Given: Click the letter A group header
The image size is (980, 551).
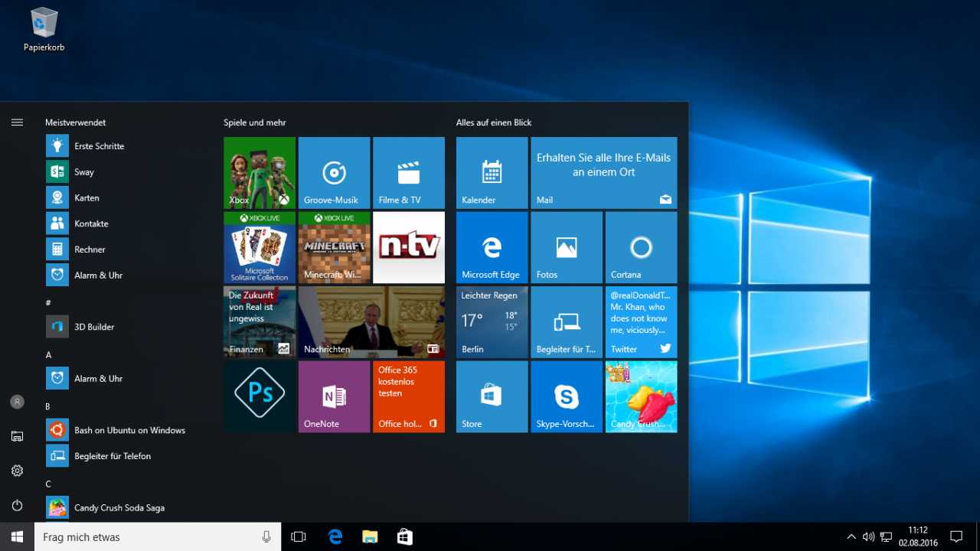Looking at the screenshot, I should (48, 355).
